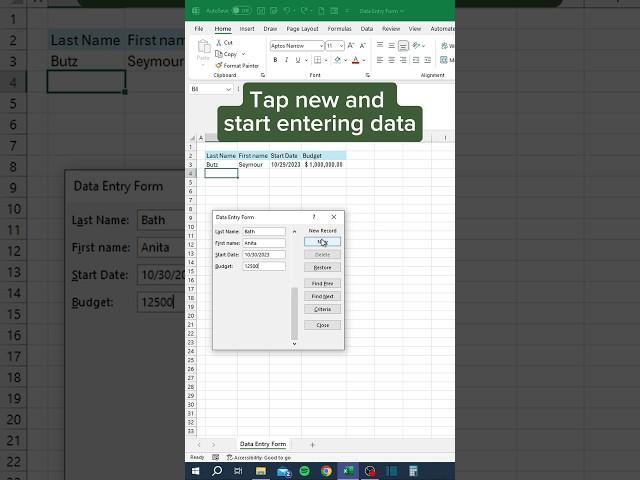Open the font name dropdown Aptos Narrow
The height and width of the screenshot is (480, 640).
(x=321, y=46)
